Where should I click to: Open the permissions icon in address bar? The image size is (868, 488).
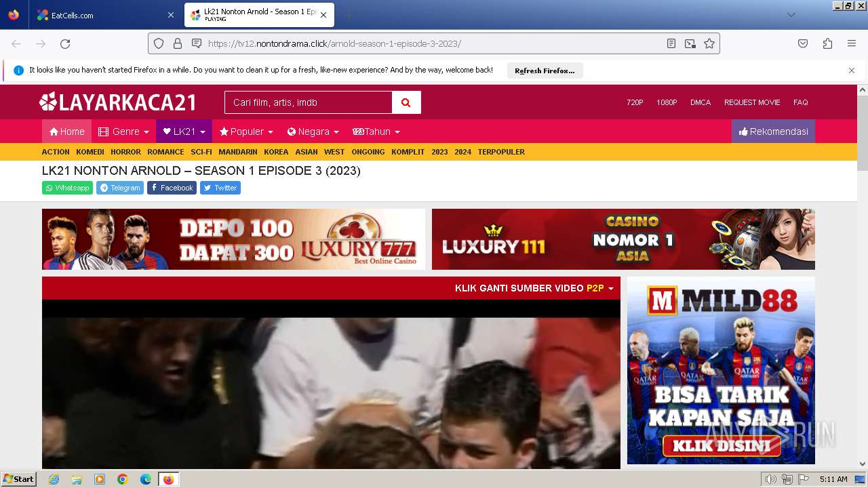[197, 43]
